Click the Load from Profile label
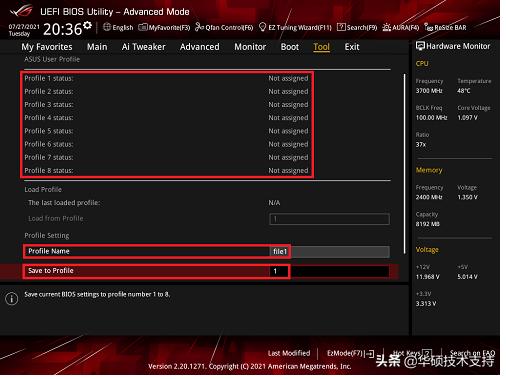Viewport: 506px width, 379px height. (x=56, y=219)
